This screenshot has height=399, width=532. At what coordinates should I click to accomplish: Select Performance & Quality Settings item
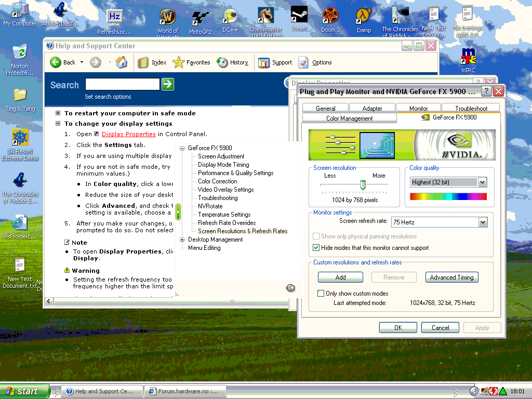pyautogui.click(x=235, y=173)
